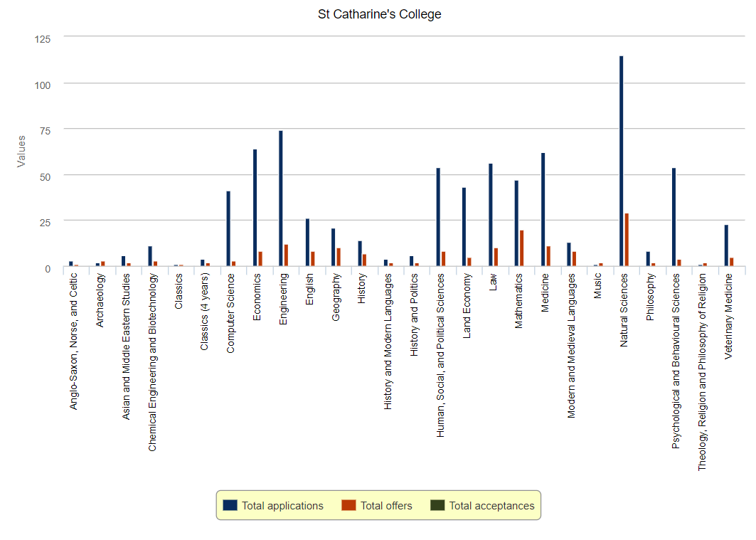Select the Veterinary Medicine blue applications bar
Screen dimensions: 756x540
[x=726, y=245]
